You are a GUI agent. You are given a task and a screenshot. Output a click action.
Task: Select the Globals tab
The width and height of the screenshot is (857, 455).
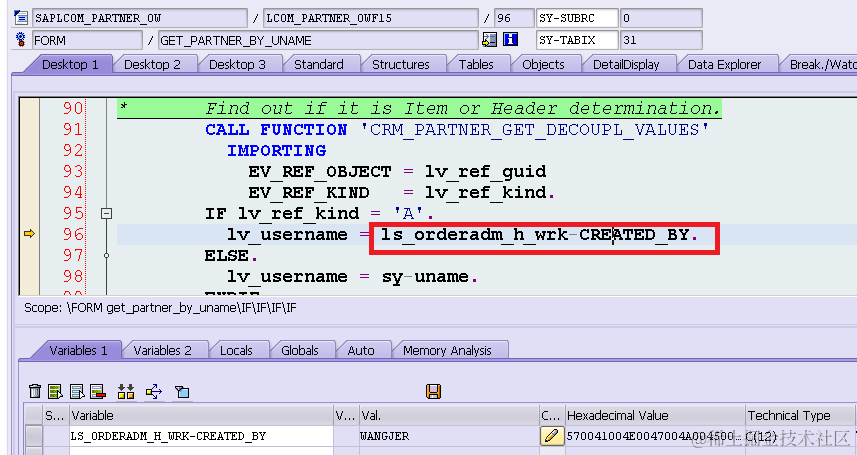click(x=300, y=351)
